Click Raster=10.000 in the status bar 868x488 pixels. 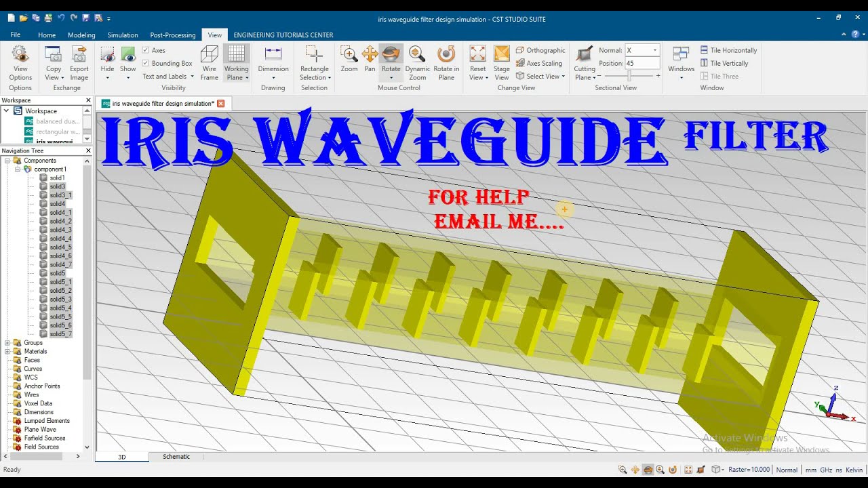coord(749,470)
